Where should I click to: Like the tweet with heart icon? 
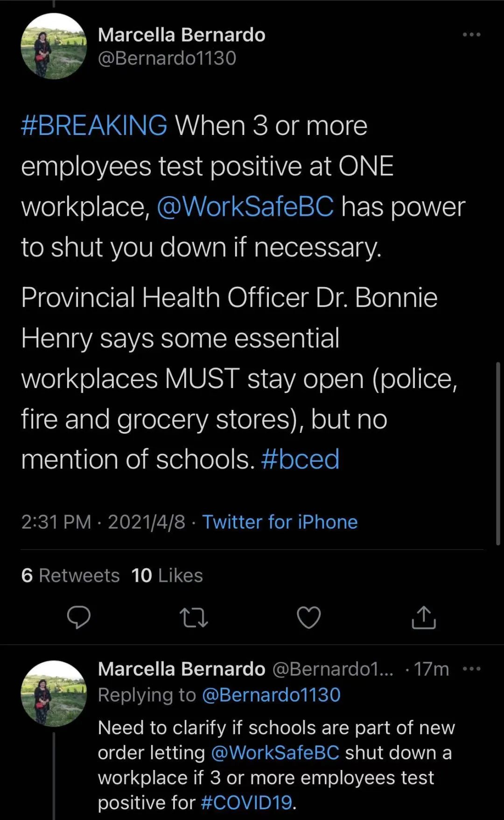coord(308,617)
